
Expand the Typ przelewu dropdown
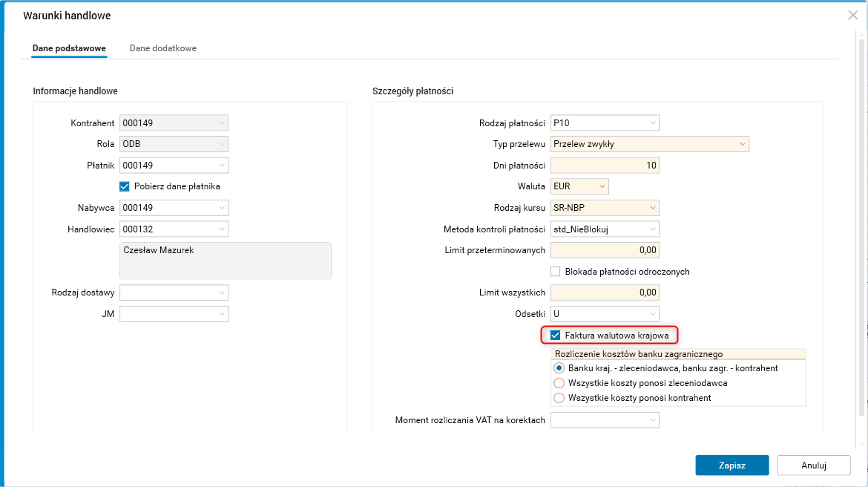click(x=742, y=144)
